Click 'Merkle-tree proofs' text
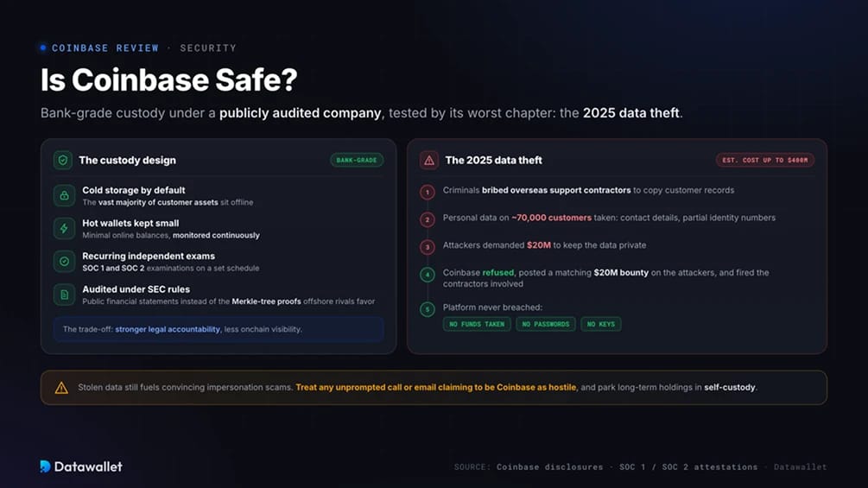Screen dimensions: 868x488 pos(266,301)
